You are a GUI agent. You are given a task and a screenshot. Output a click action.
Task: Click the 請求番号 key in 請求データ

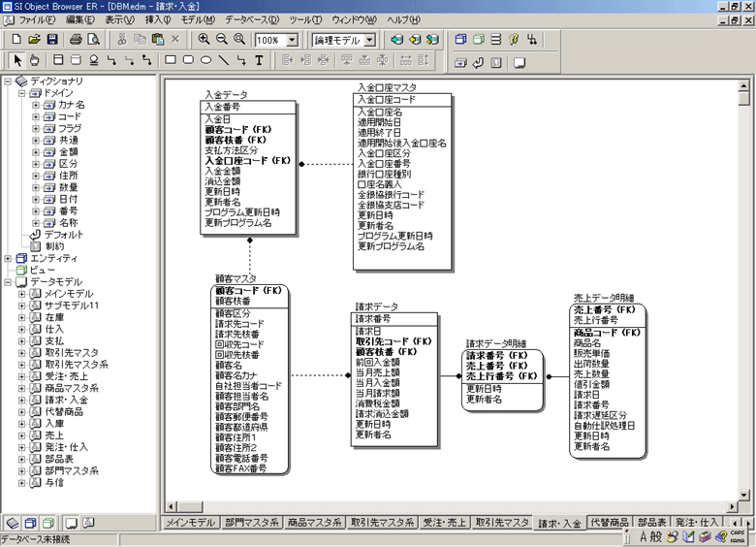[373, 319]
